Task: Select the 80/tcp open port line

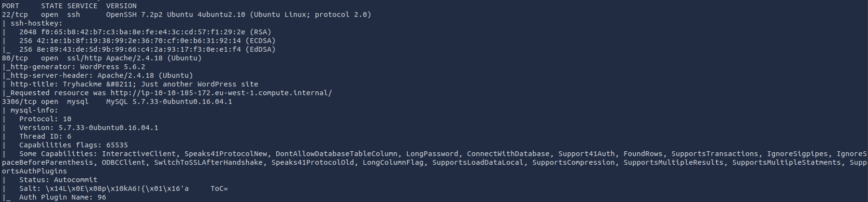Action: pos(102,58)
